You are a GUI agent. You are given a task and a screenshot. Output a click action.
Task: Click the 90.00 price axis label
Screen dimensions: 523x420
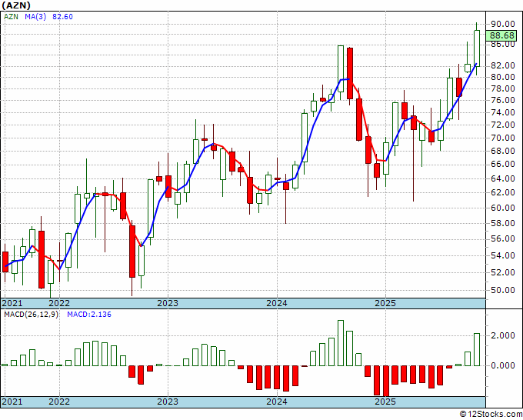pyautogui.click(x=502, y=24)
